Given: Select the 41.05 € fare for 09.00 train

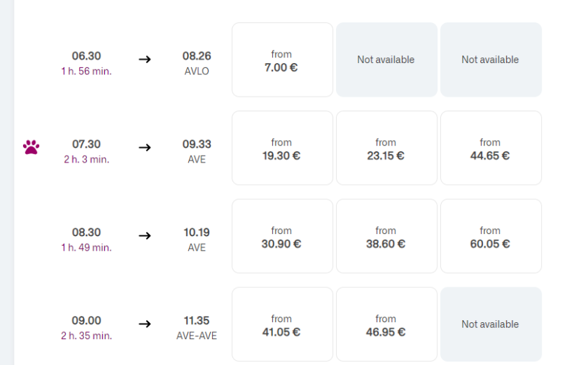Looking at the screenshot, I should pyautogui.click(x=282, y=324).
